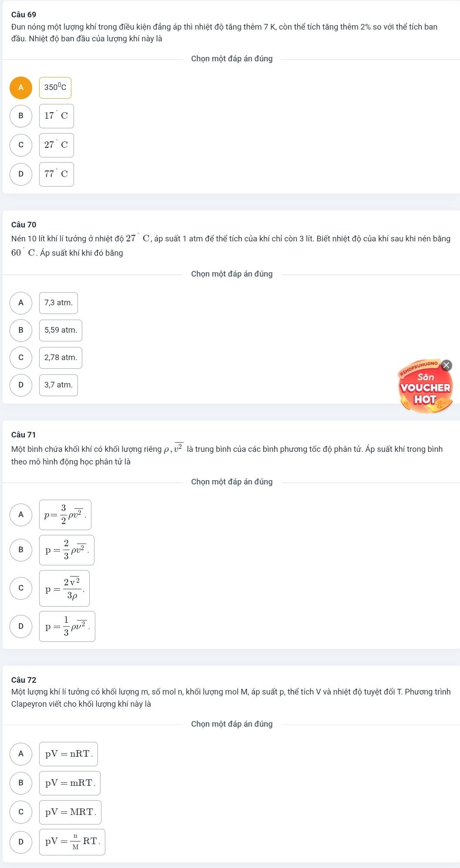Select option D 3,7 atm

(21, 385)
